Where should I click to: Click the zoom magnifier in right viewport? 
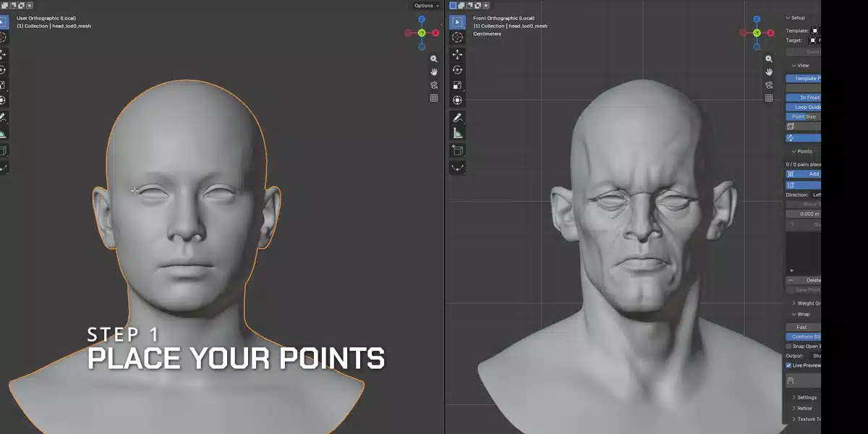pos(770,59)
